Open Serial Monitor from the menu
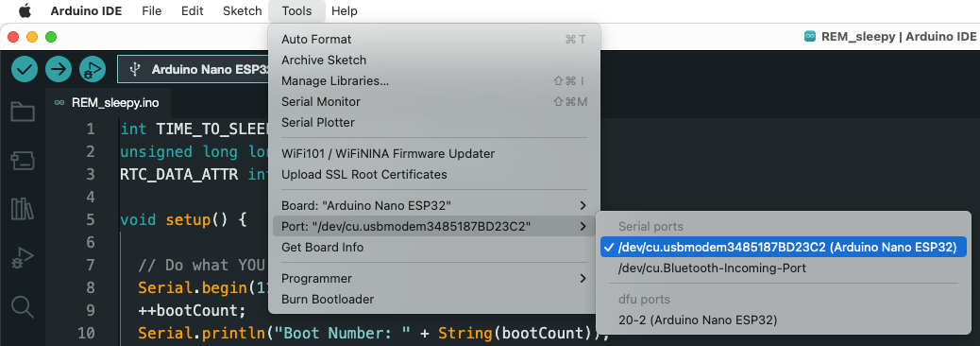Viewport: 980px width, 346px height. coord(433,101)
